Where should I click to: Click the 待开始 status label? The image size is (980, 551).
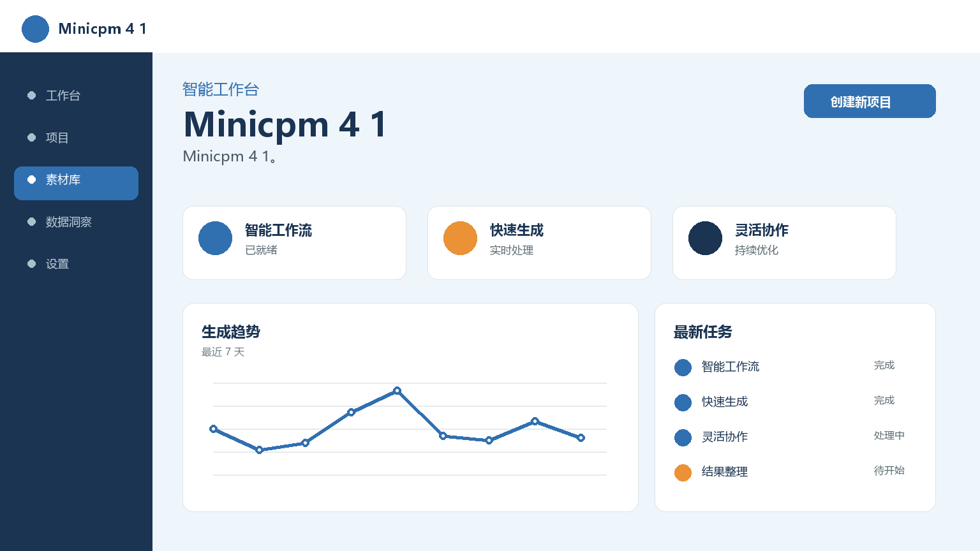pos(889,471)
